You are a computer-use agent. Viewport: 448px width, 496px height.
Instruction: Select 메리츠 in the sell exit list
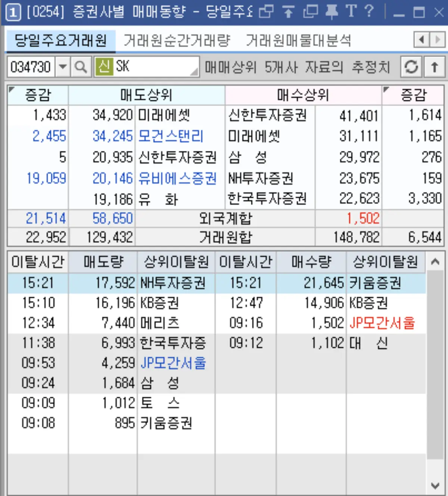160,323
